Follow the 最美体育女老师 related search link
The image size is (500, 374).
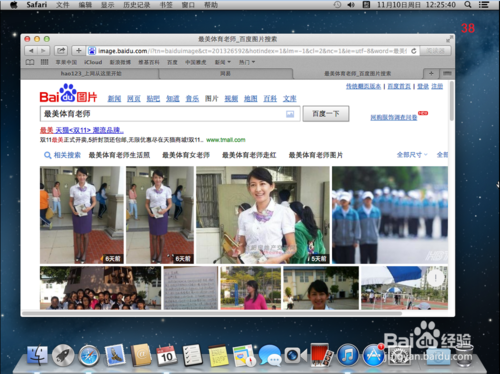pyautogui.click(x=186, y=155)
